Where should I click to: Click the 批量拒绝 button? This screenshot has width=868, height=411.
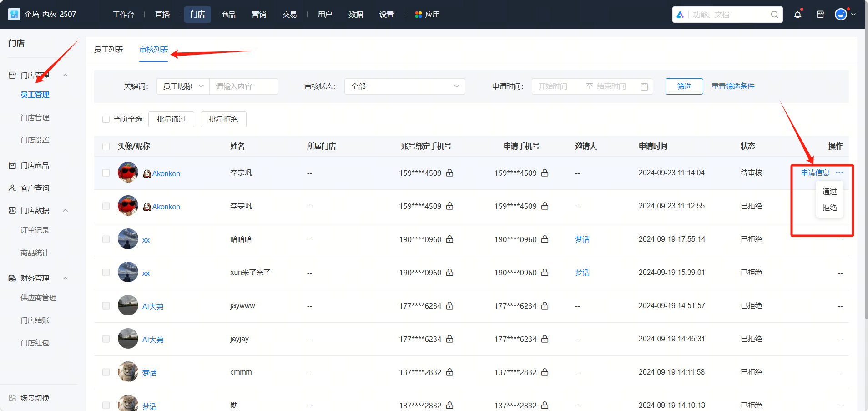223,119
